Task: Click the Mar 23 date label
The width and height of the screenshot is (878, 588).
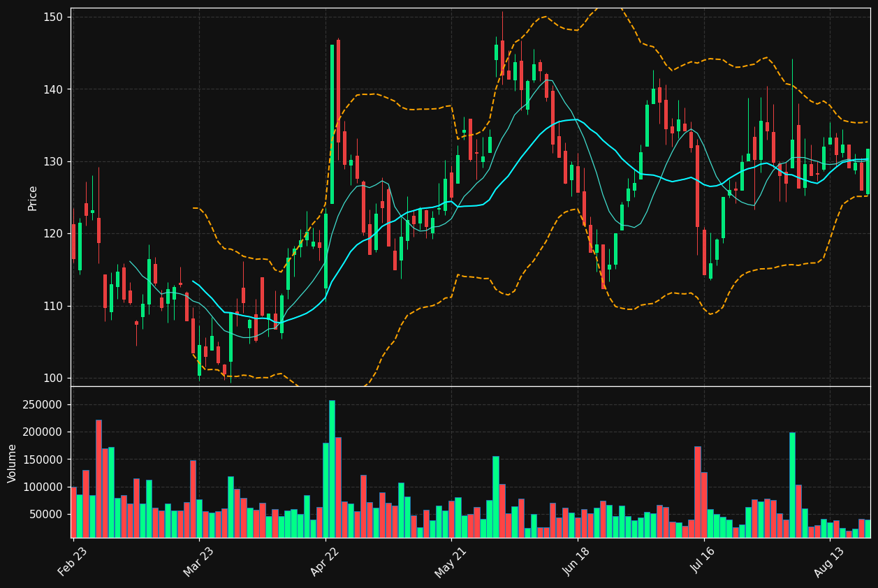Action: tap(199, 561)
